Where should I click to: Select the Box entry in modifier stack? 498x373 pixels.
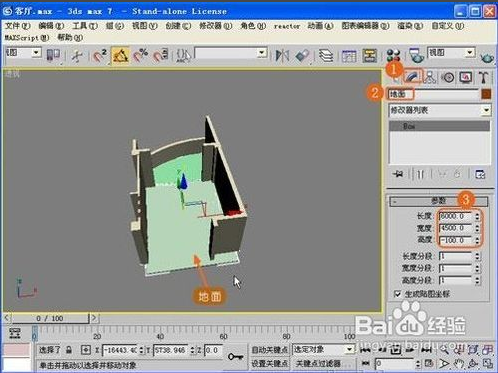point(440,126)
